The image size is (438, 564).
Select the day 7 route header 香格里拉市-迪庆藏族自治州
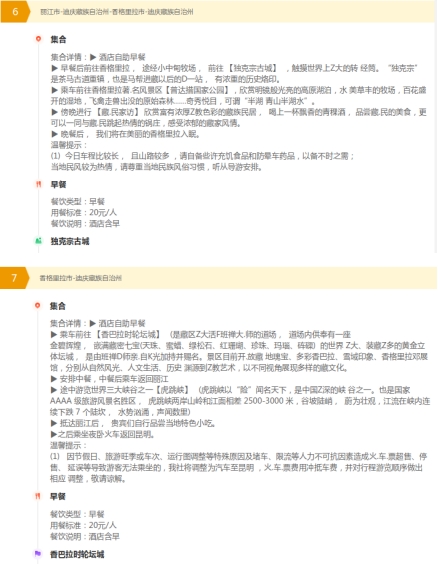tap(81, 278)
